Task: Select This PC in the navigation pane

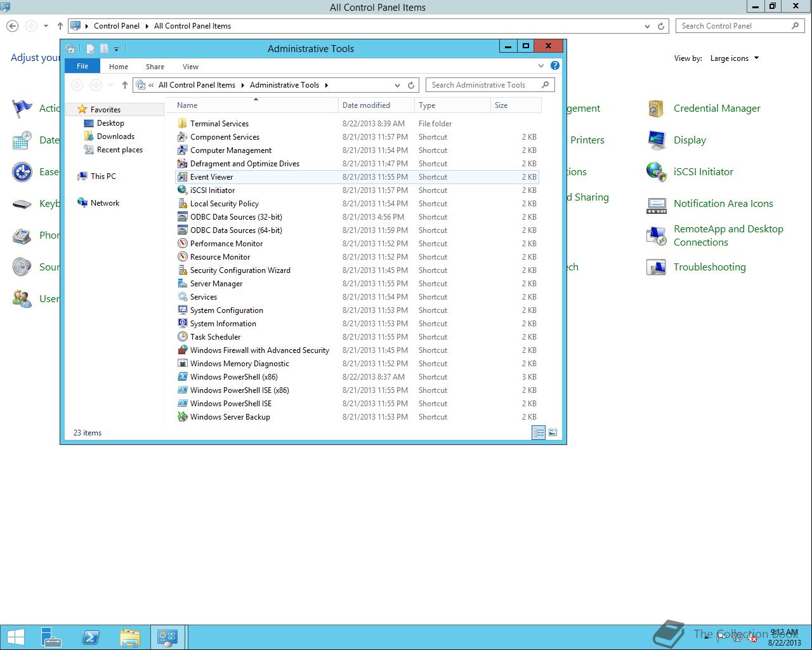Action: [x=103, y=176]
